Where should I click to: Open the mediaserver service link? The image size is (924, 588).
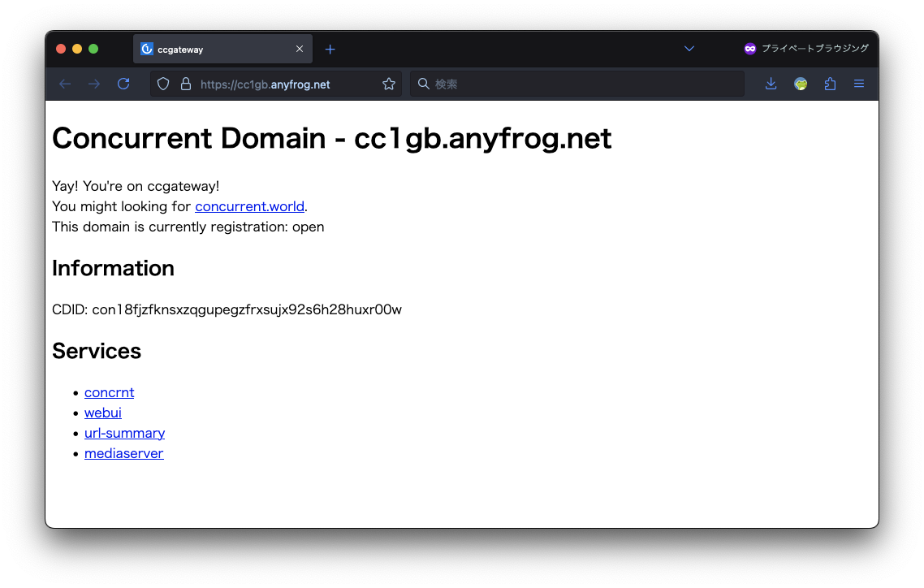point(123,453)
